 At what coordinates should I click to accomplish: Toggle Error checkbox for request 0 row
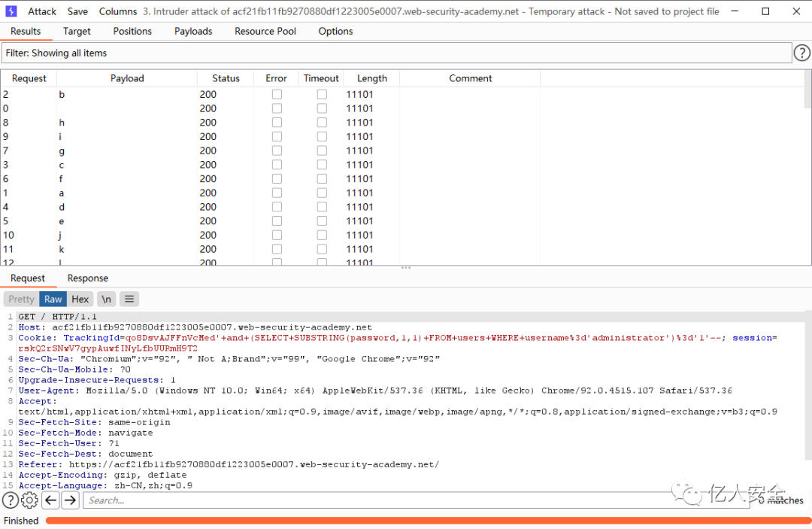pos(277,108)
